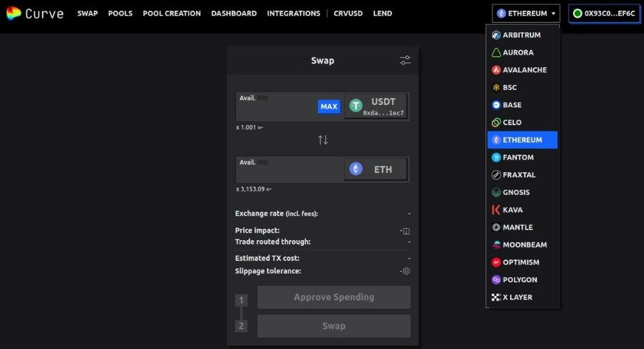The image size is (644, 349).
Task: Open the 0x93C0...EF6C wallet button
Action: pyautogui.click(x=604, y=14)
